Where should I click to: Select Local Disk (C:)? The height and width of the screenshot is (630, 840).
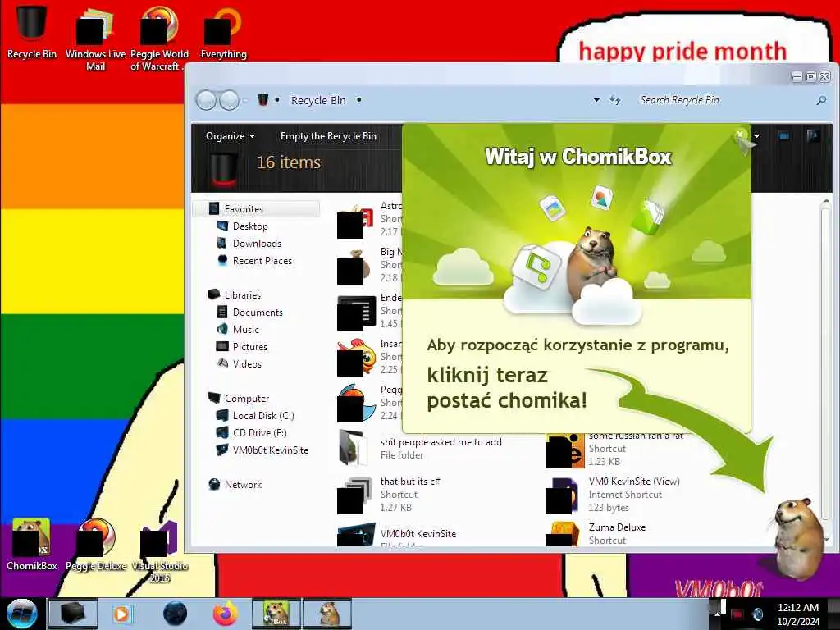[x=263, y=416]
